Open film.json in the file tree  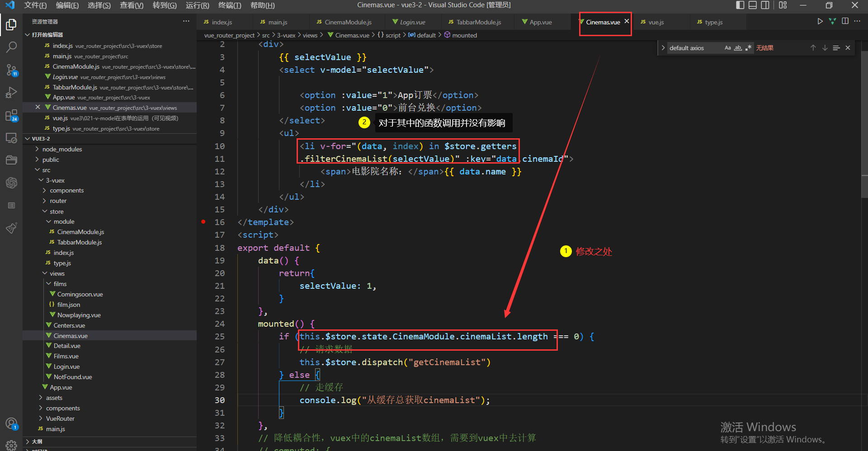pyautogui.click(x=68, y=305)
